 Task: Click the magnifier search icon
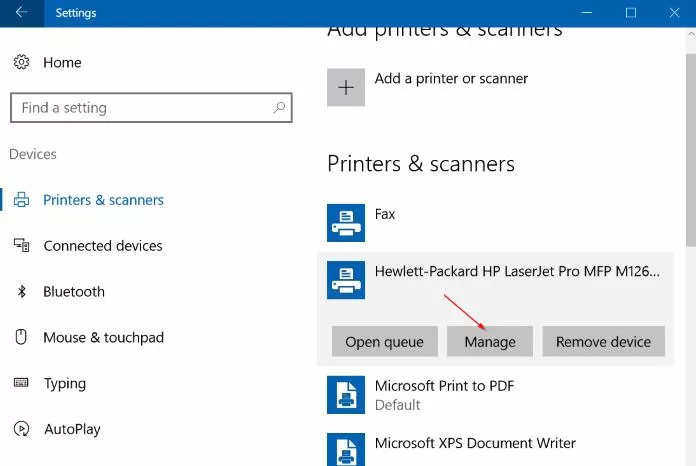[279, 107]
